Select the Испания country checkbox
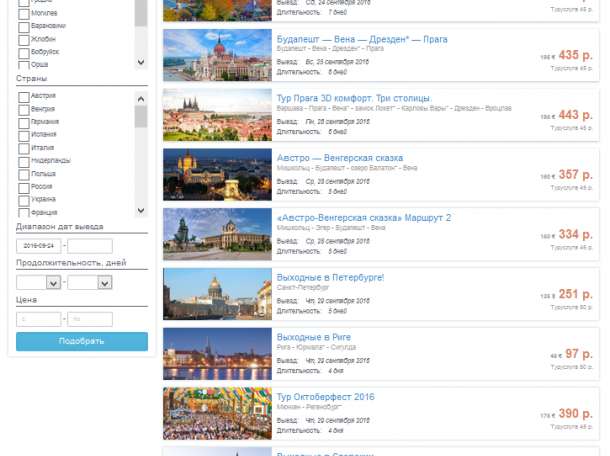 coord(24,136)
